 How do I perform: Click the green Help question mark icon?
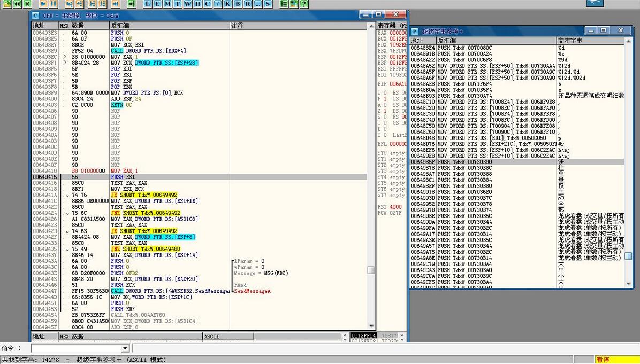click(x=304, y=4)
